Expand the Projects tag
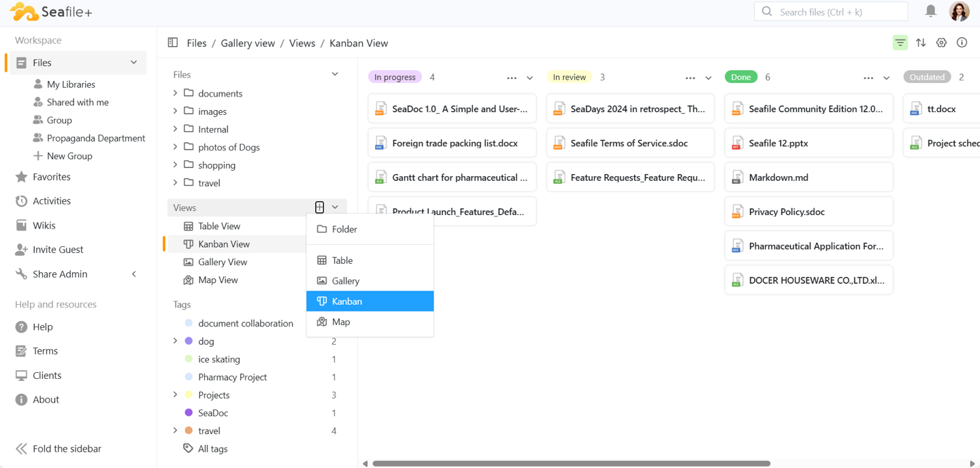The height and width of the screenshot is (468, 980). (x=176, y=395)
